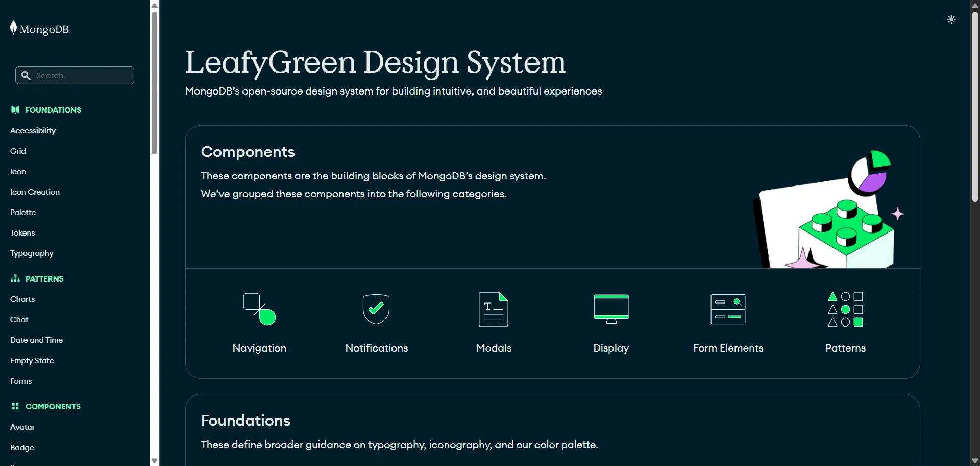Screen dimensions: 980x466
Task: Open the Icon Creation page
Action: 35,192
